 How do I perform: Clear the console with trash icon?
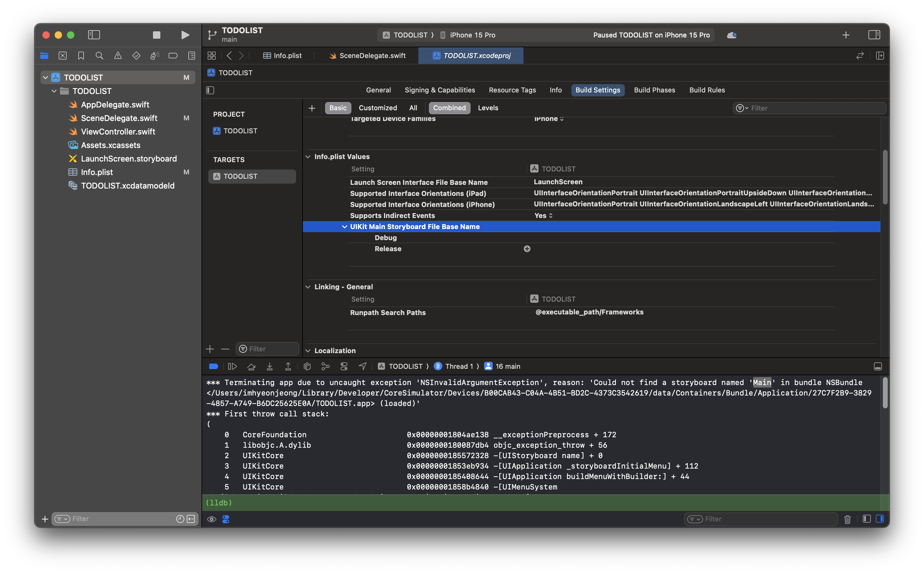click(x=848, y=519)
